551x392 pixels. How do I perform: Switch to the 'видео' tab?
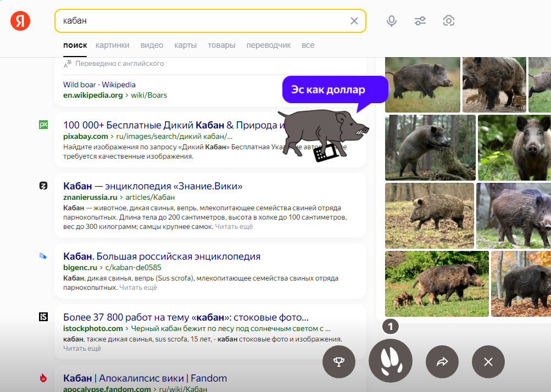(x=152, y=45)
